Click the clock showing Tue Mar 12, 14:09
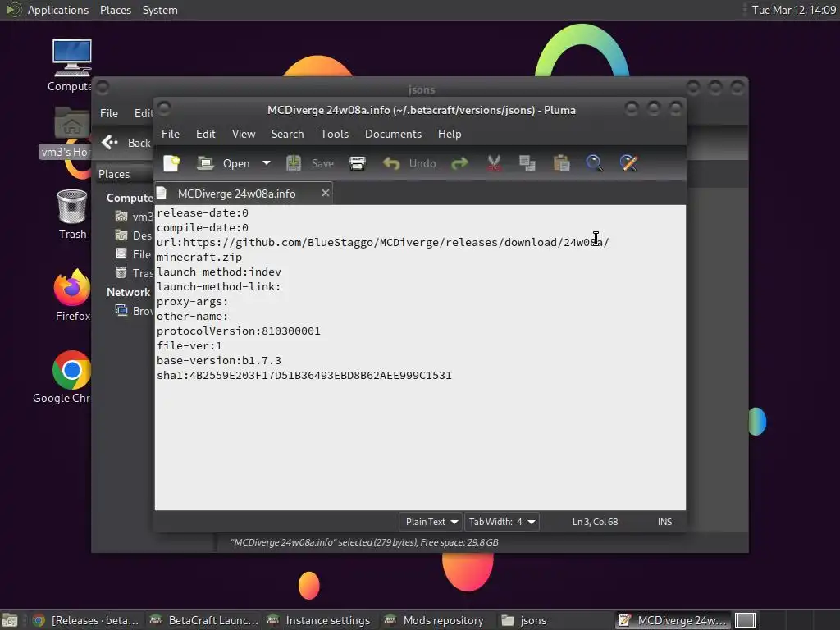 point(794,10)
